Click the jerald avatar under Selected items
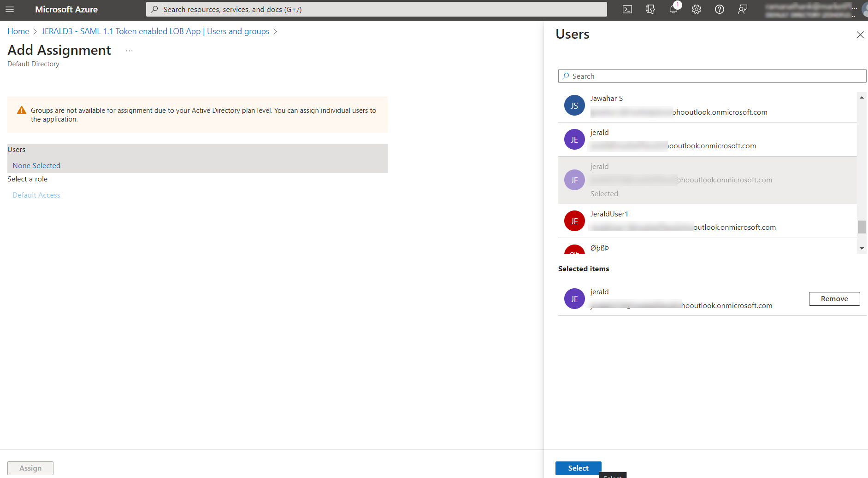The image size is (868, 478). point(574,299)
